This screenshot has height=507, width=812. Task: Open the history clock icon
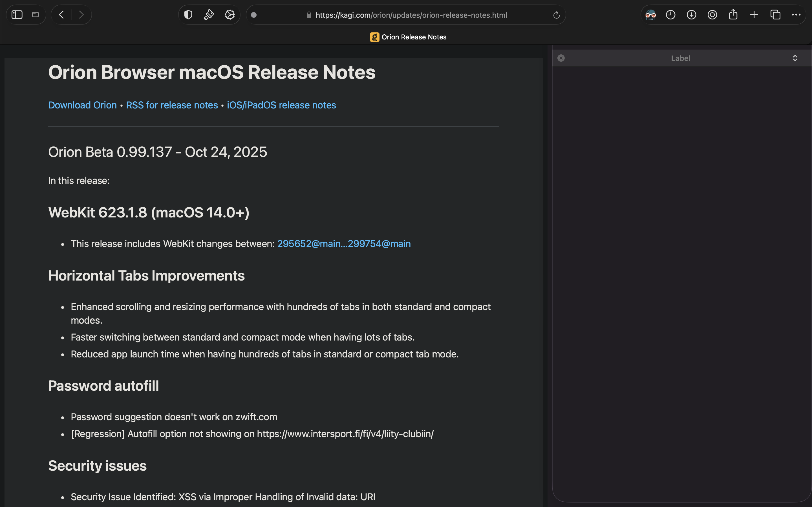(670, 15)
